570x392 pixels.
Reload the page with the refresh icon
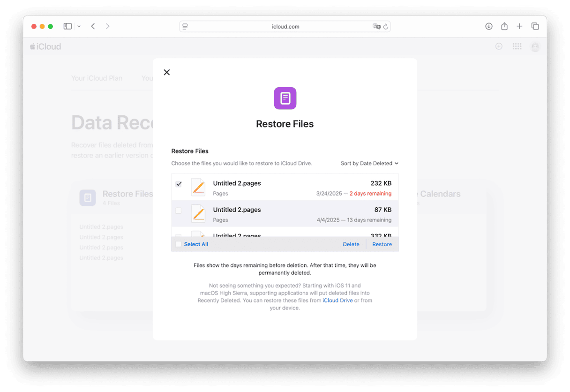pos(386,27)
